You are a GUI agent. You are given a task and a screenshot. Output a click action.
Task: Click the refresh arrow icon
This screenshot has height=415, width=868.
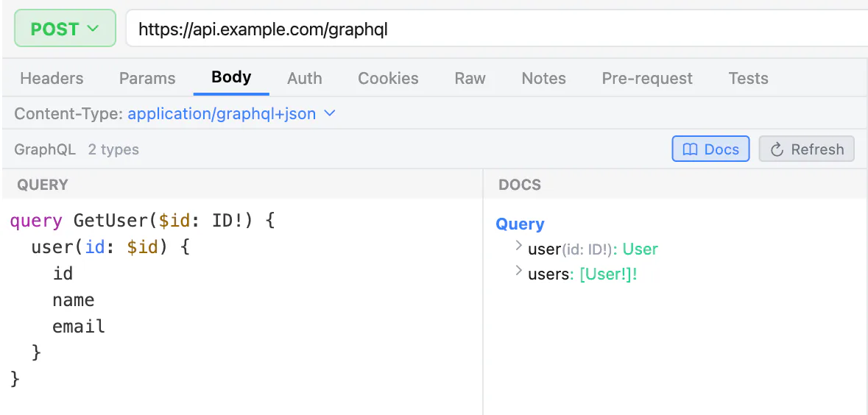(x=777, y=149)
